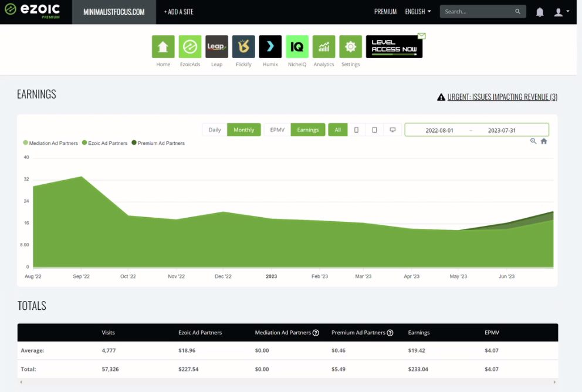Click the mail envelope badge icon
The width and height of the screenshot is (582, 392).
coord(421,36)
